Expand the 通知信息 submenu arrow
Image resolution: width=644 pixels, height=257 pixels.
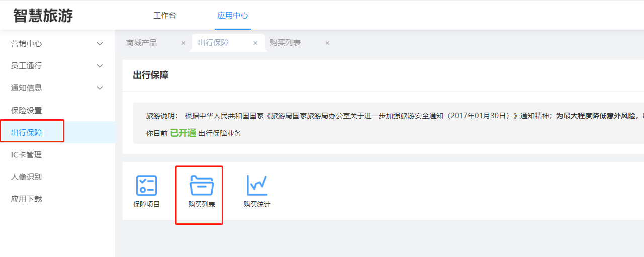[100, 88]
